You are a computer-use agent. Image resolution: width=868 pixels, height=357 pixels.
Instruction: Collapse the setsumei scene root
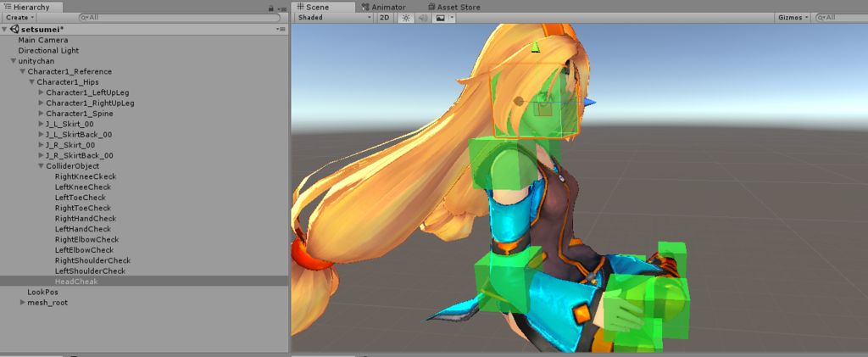coord(4,30)
